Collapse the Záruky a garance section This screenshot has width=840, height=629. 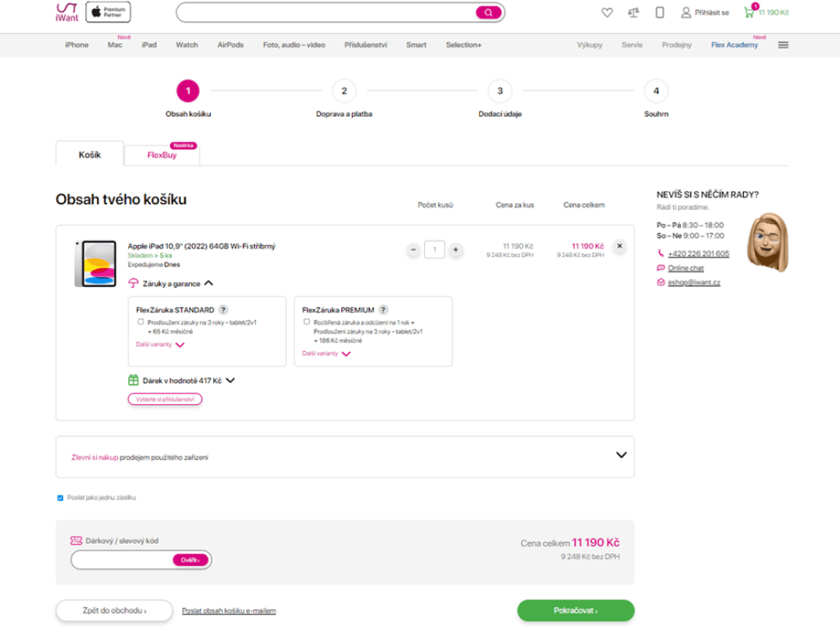tap(209, 283)
